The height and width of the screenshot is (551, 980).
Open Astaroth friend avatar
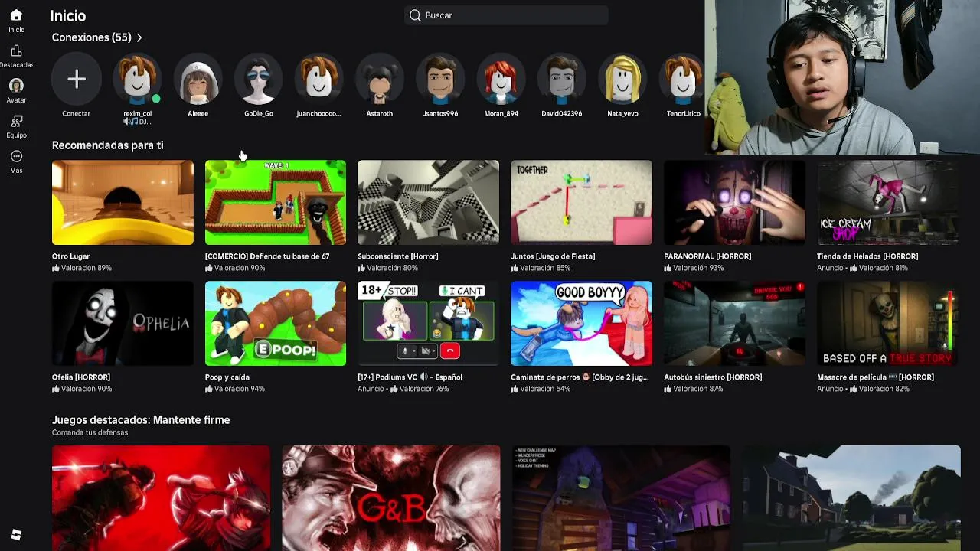coord(380,80)
